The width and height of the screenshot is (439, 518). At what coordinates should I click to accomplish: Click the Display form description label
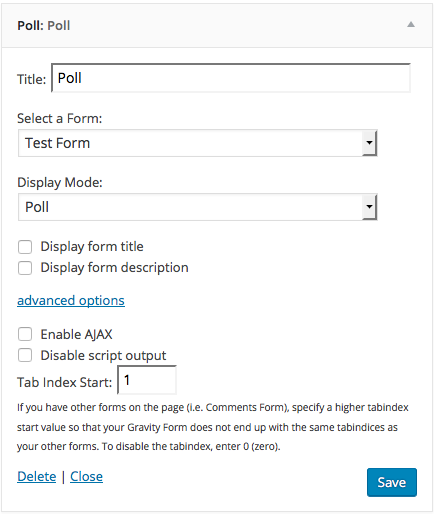pyautogui.click(x=114, y=268)
